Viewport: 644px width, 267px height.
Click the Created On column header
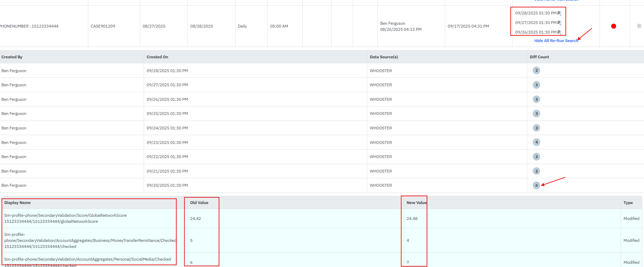tap(157, 57)
